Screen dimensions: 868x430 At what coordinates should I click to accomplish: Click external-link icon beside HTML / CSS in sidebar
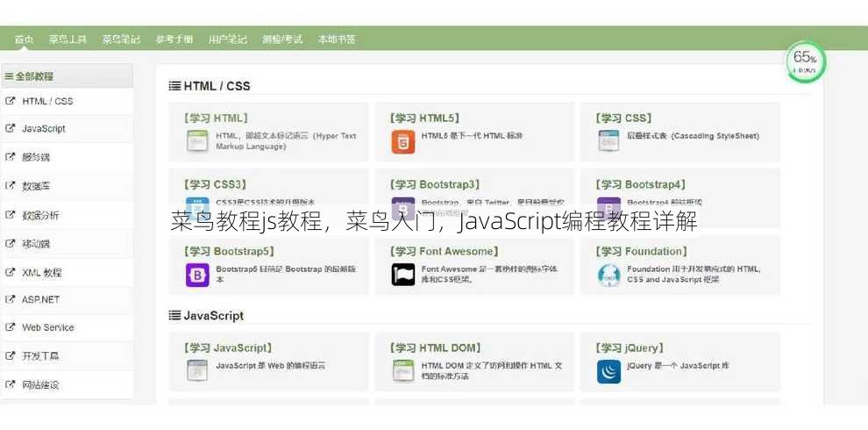point(10,101)
